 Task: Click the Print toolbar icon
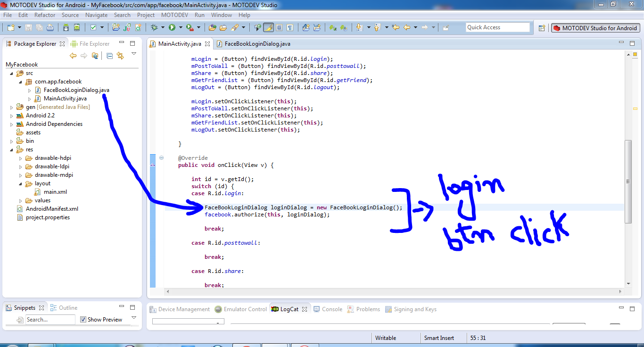point(50,27)
